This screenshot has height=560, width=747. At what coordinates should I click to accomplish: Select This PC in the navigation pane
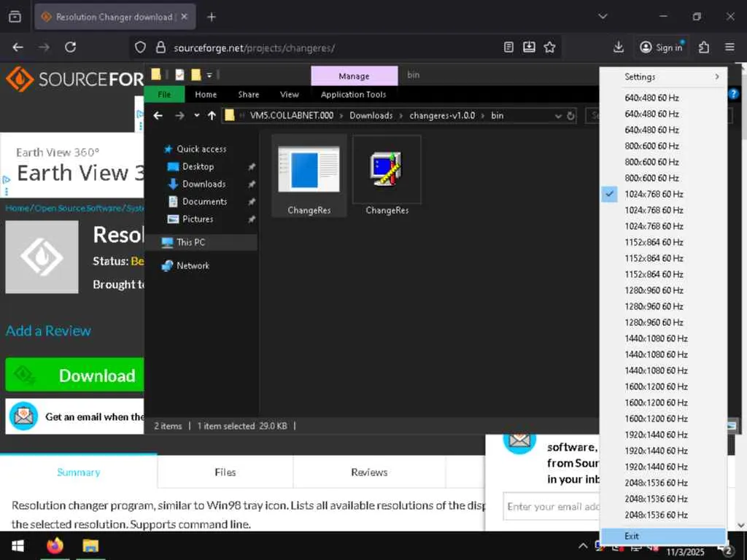coord(190,242)
